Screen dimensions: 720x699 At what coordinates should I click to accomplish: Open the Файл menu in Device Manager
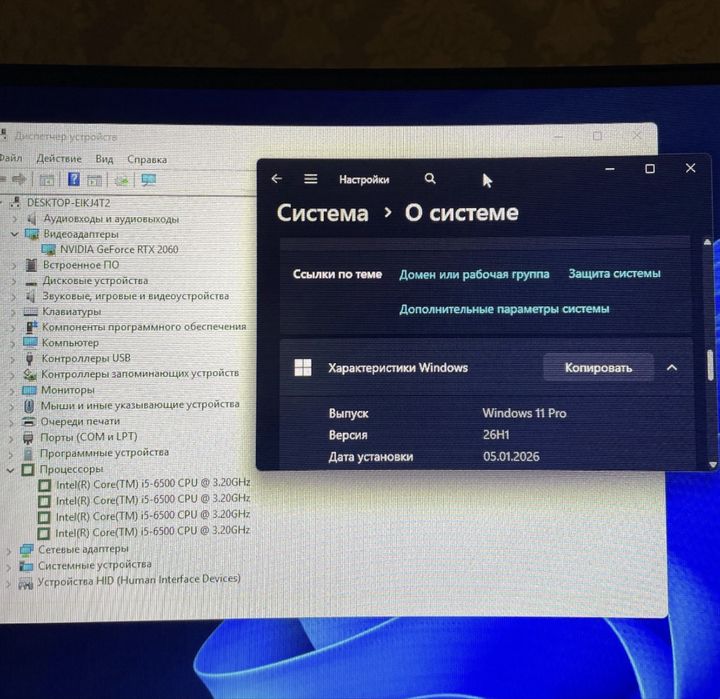pyautogui.click(x=11, y=158)
